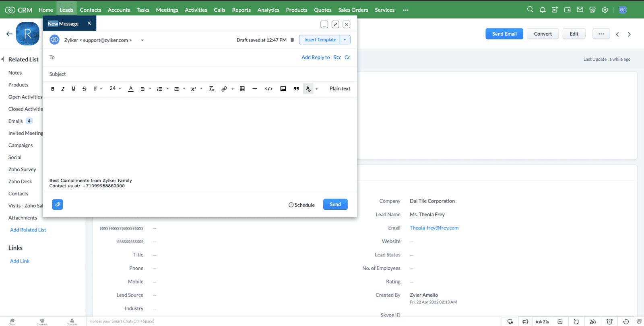Image resolution: width=644 pixels, height=326 pixels.
Task: Click the paperclip attachment button
Action: tap(58, 205)
